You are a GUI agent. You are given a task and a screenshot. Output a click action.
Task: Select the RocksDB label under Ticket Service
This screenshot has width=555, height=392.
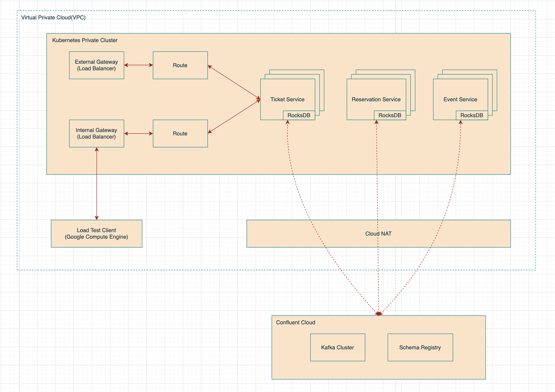pyautogui.click(x=299, y=115)
